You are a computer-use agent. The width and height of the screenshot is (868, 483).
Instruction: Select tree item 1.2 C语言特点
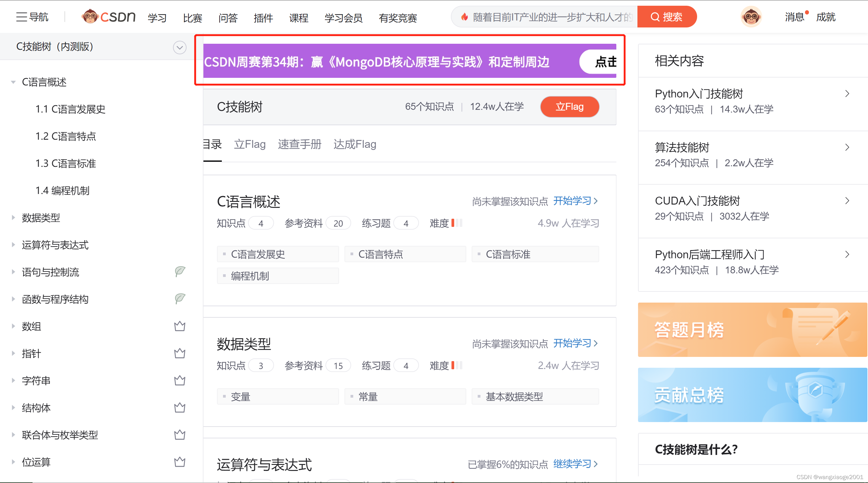(x=66, y=136)
